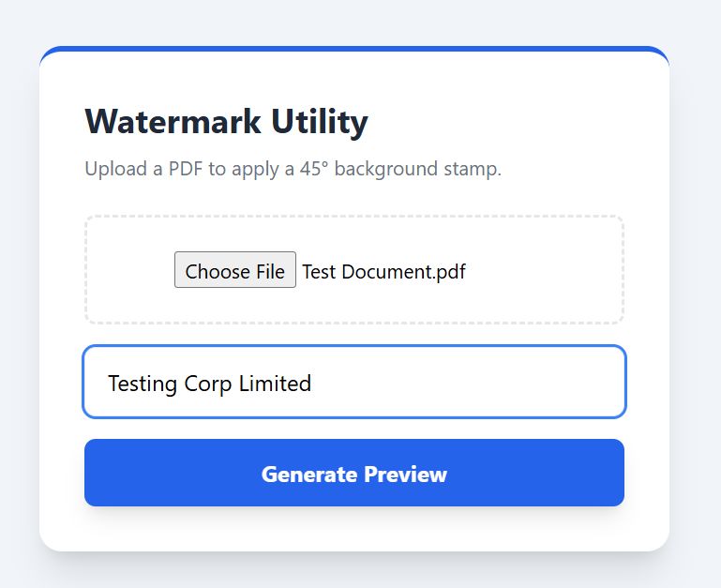Click the Test Document.pdf file name
Screen dimensions: 721x588
[383, 272]
